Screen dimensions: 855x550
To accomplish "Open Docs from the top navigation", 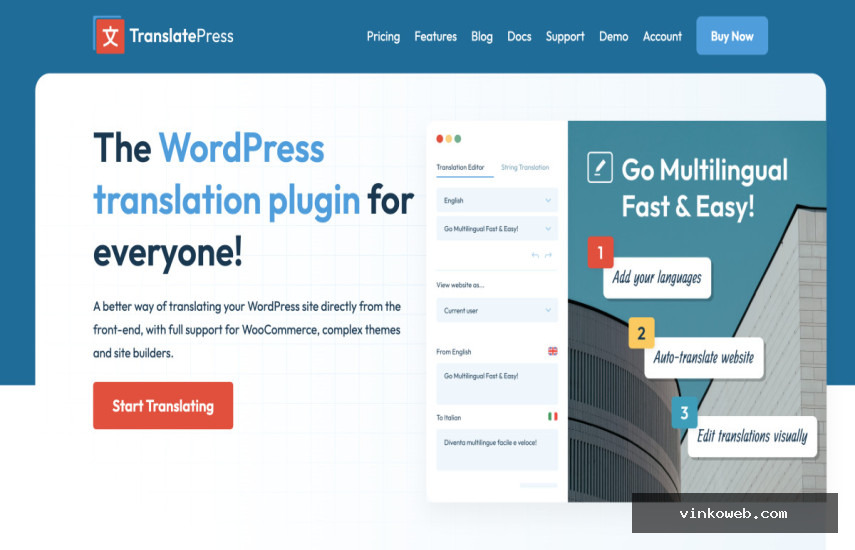I will pyautogui.click(x=519, y=37).
